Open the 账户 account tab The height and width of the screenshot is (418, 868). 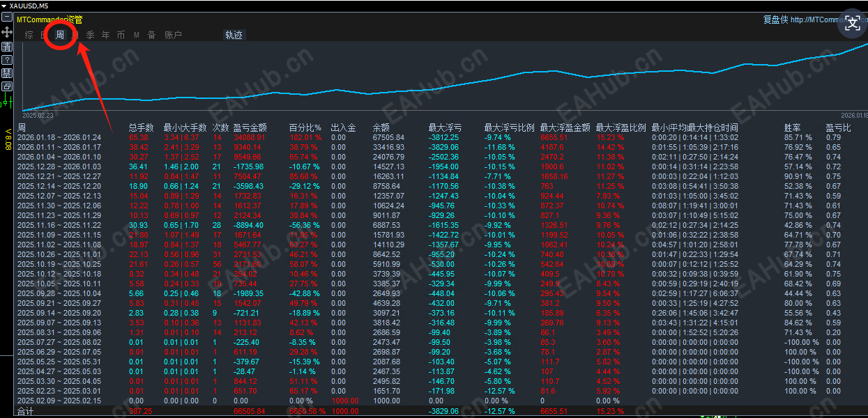tap(174, 34)
